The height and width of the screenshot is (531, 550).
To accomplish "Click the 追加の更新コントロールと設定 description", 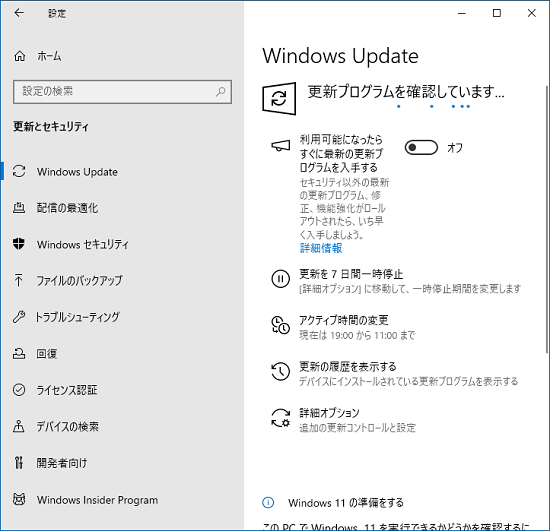I will click(x=357, y=428).
